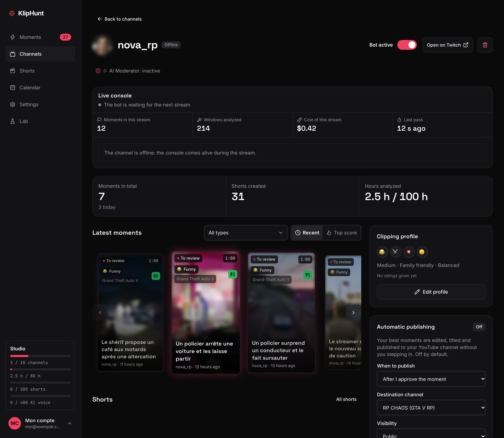Click the Automatic publishing Off badge
This screenshot has width=504, height=438.
point(479,327)
